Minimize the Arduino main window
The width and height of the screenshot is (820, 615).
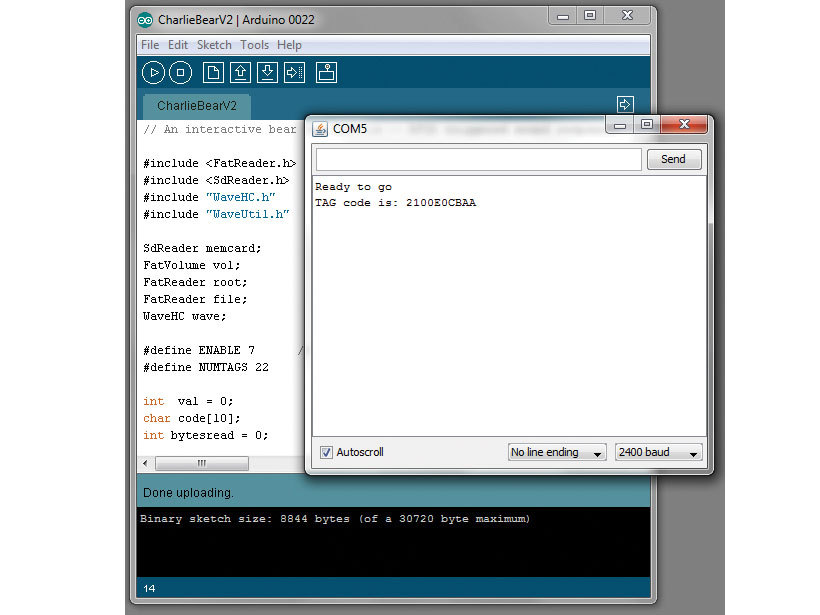(x=563, y=16)
